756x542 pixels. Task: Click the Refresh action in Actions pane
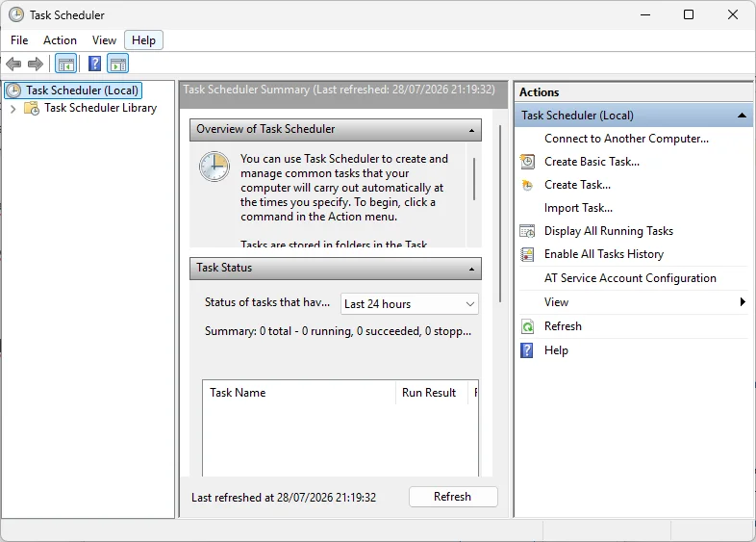coord(563,326)
